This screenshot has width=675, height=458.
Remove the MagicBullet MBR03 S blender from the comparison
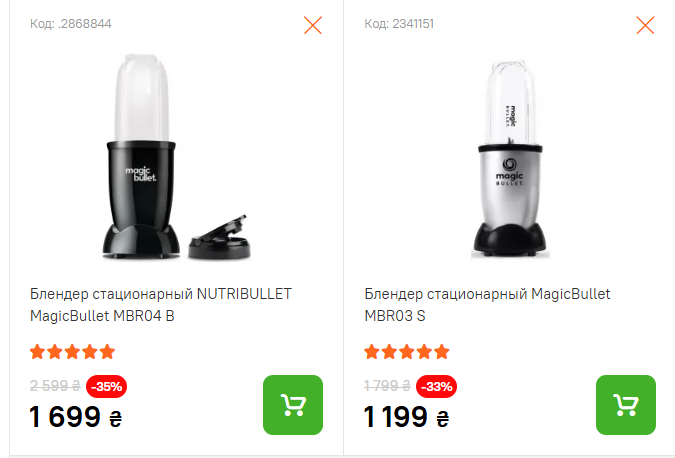pyautogui.click(x=645, y=25)
